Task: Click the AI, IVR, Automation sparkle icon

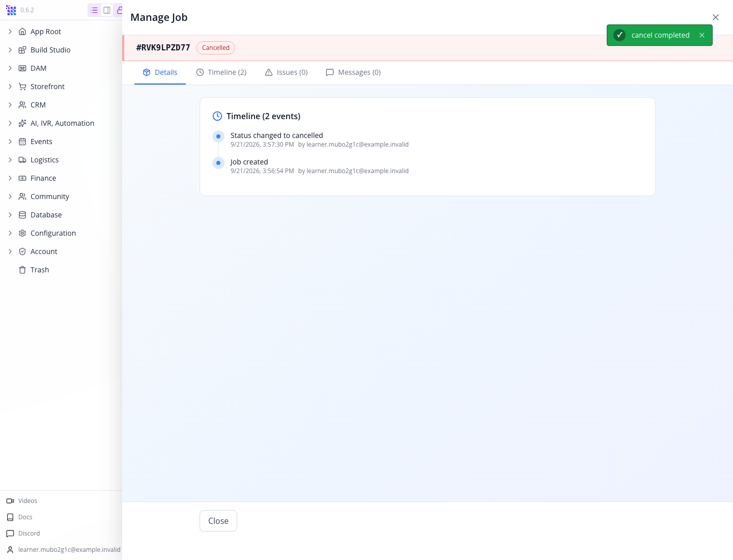Action: pyautogui.click(x=22, y=123)
